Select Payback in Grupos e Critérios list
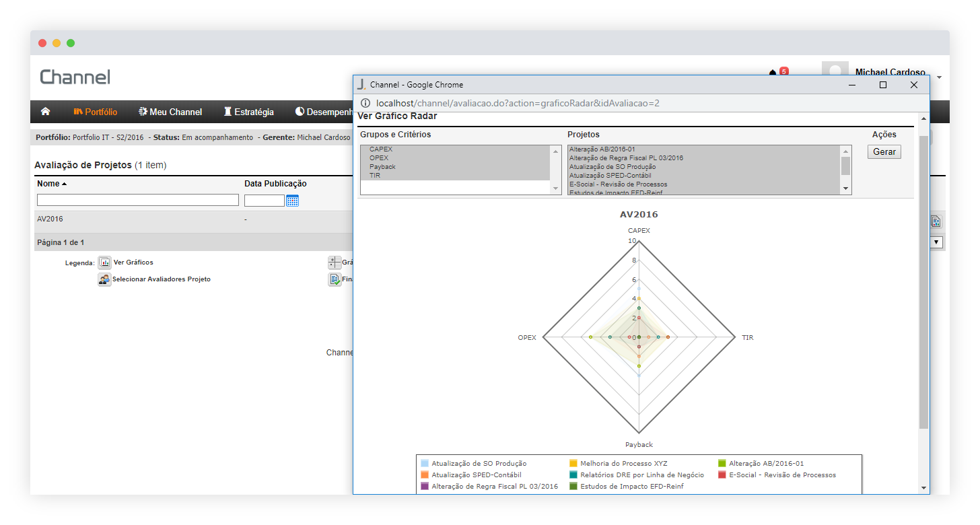Screen dimensions: 980x525 point(382,166)
